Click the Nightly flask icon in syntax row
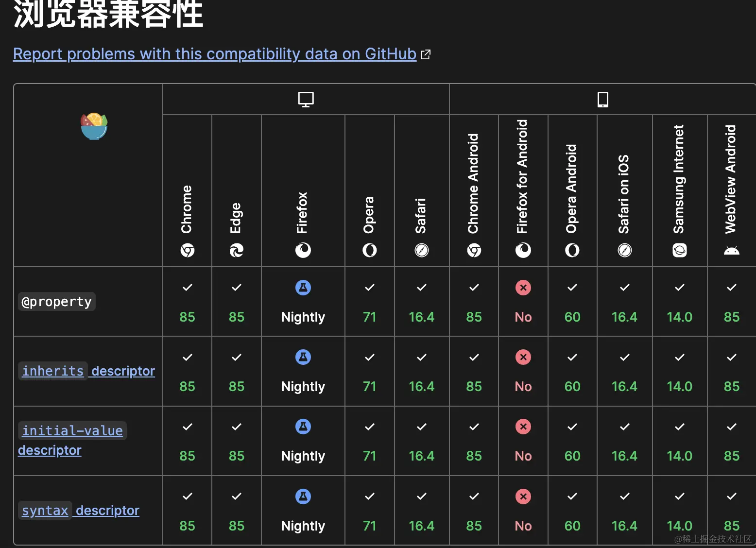The image size is (756, 548). click(x=303, y=497)
